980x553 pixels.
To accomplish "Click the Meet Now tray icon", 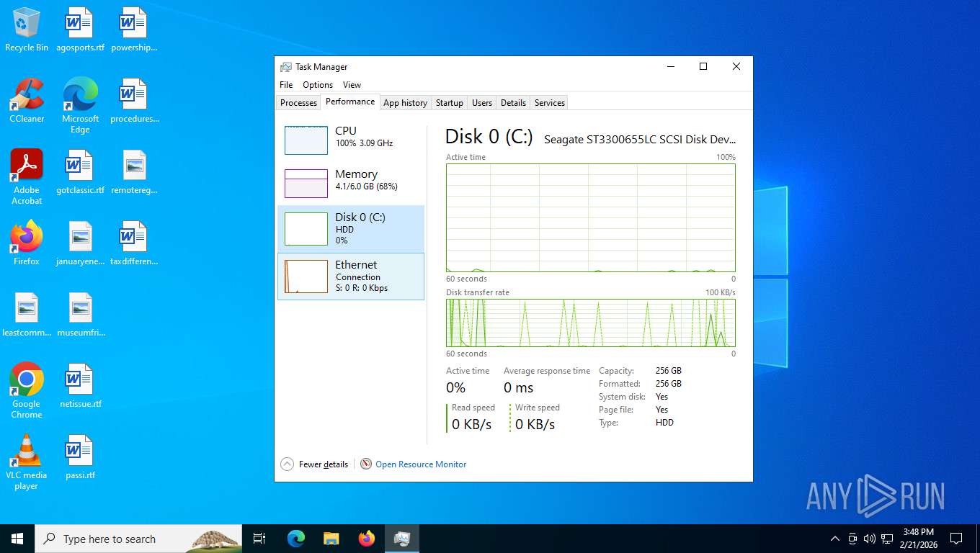I will (852, 539).
